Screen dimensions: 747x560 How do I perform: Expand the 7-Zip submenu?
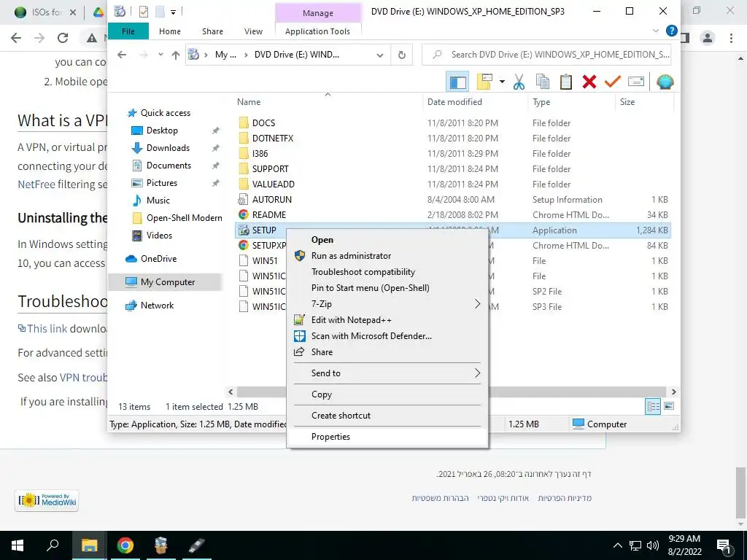point(387,304)
